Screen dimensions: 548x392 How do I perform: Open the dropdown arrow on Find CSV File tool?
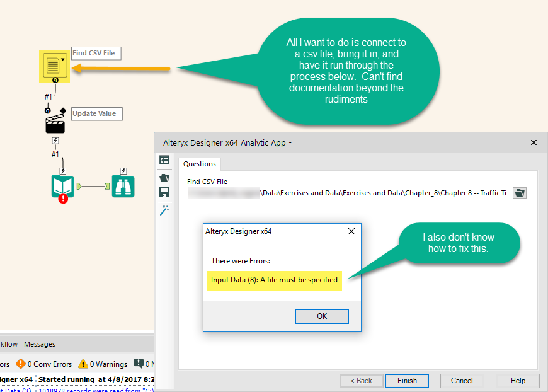coord(63,59)
